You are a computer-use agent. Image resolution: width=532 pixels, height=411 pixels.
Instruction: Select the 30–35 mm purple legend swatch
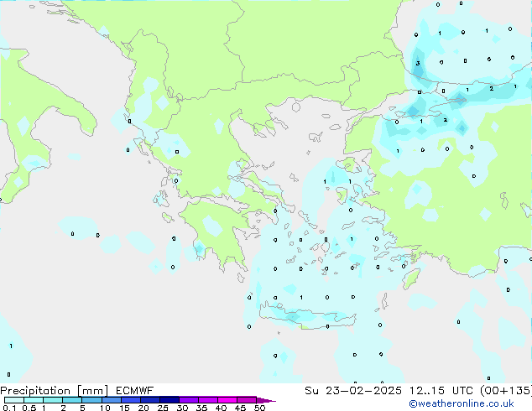[x=188, y=400]
